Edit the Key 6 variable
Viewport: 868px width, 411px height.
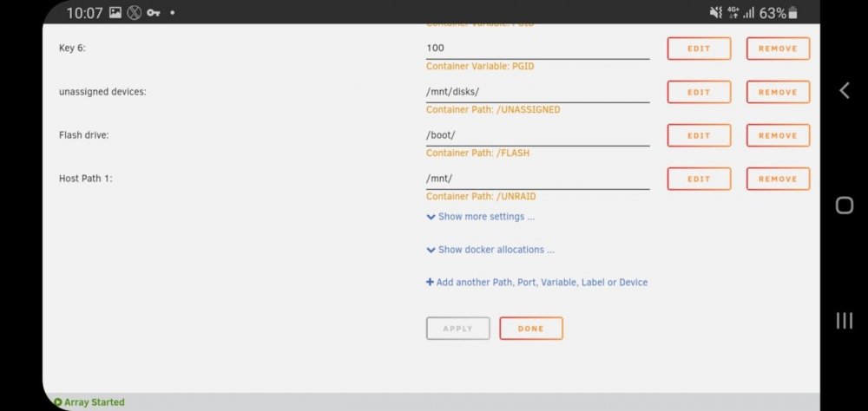pos(699,49)
